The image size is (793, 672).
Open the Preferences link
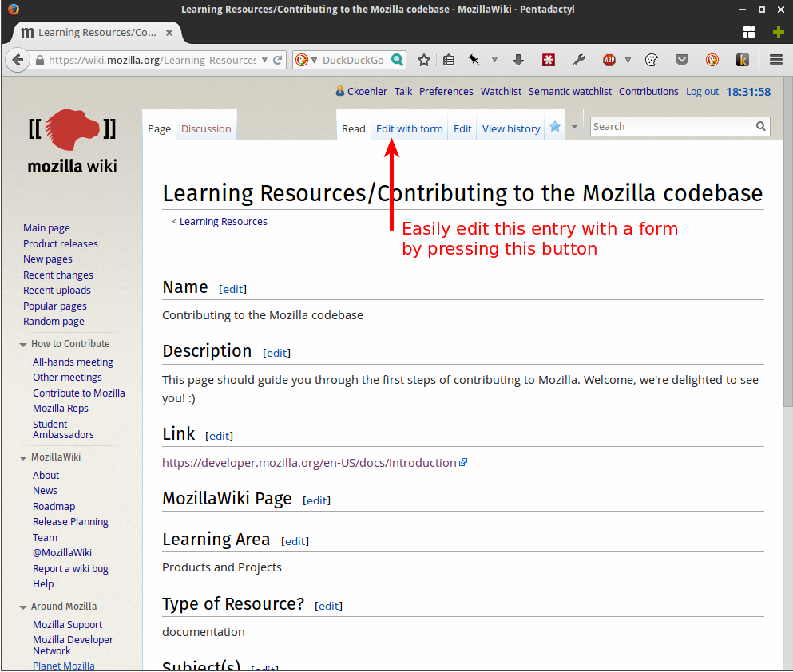(x=446, y=92)
